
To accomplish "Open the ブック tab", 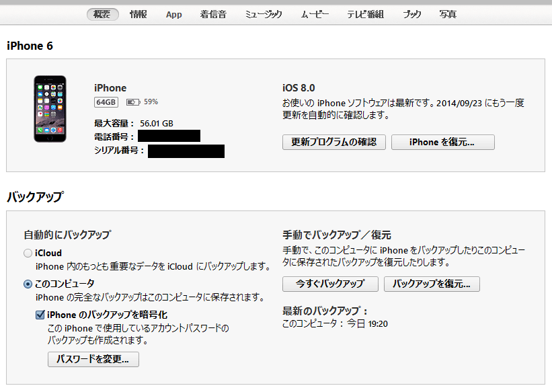I will 412,14.
